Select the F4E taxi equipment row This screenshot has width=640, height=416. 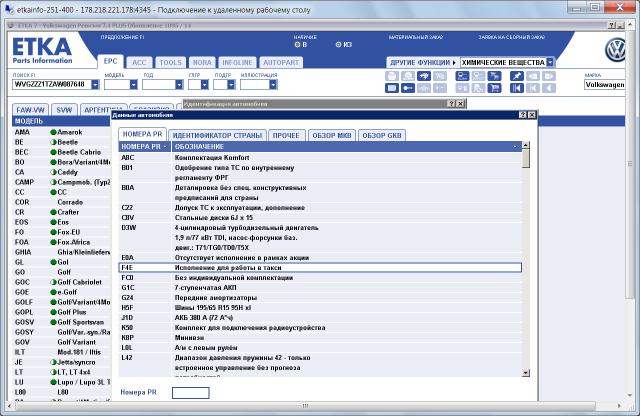pos(320,268)
